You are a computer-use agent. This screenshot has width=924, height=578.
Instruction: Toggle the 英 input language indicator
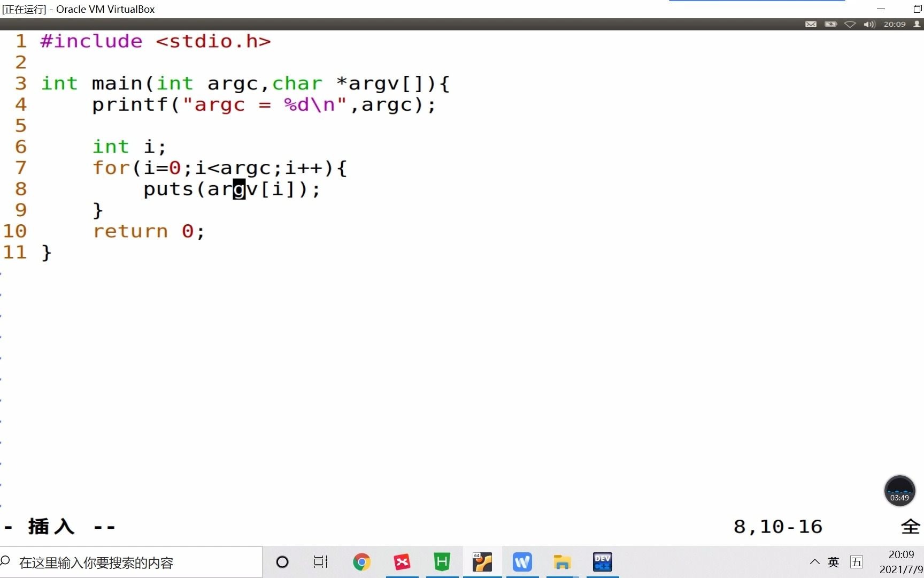(834, 562)
